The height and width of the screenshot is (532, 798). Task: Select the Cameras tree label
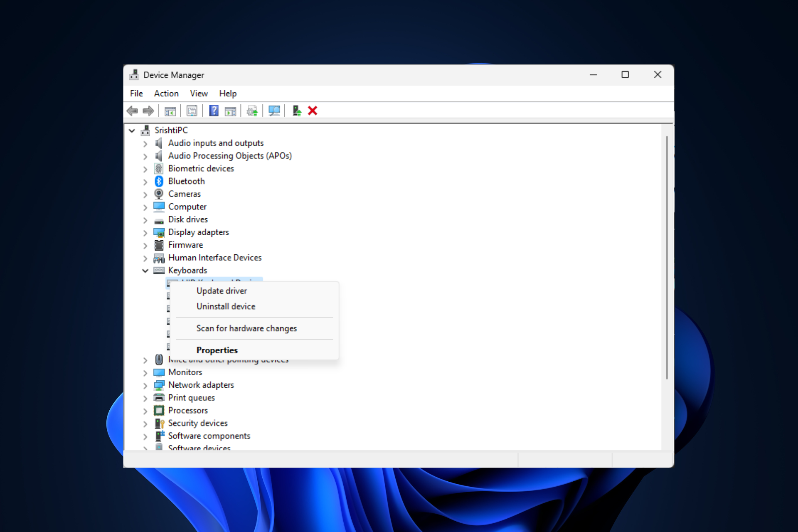pos(184,194)
